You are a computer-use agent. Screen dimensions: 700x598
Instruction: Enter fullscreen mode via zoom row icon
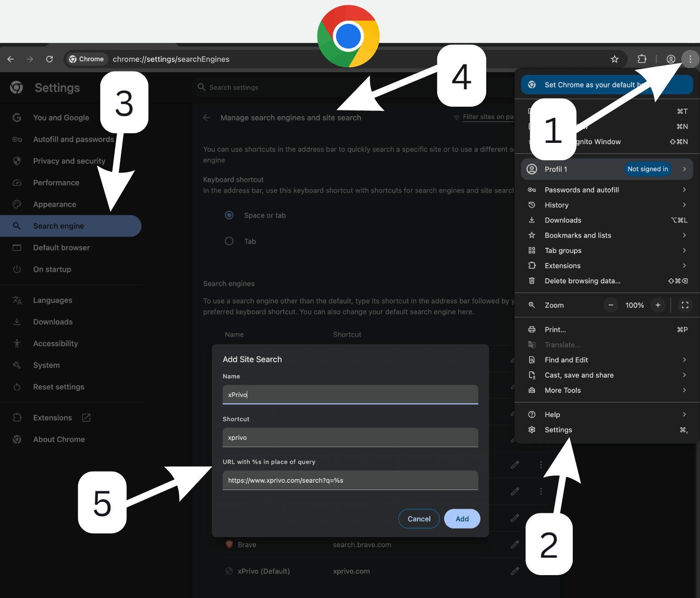coord(685,305)
